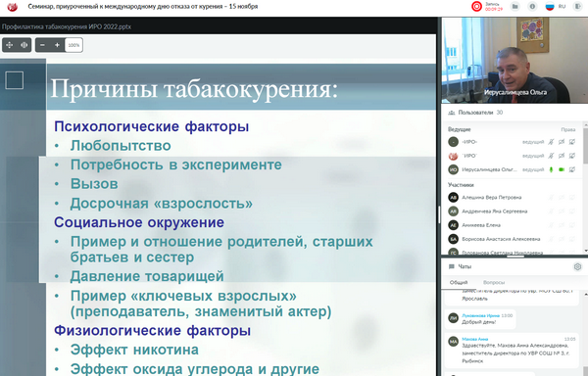Image resolution: width=588 pixels, height=376 pixels.
Task: Open chat settings gear icon
Action: [577, 266]
